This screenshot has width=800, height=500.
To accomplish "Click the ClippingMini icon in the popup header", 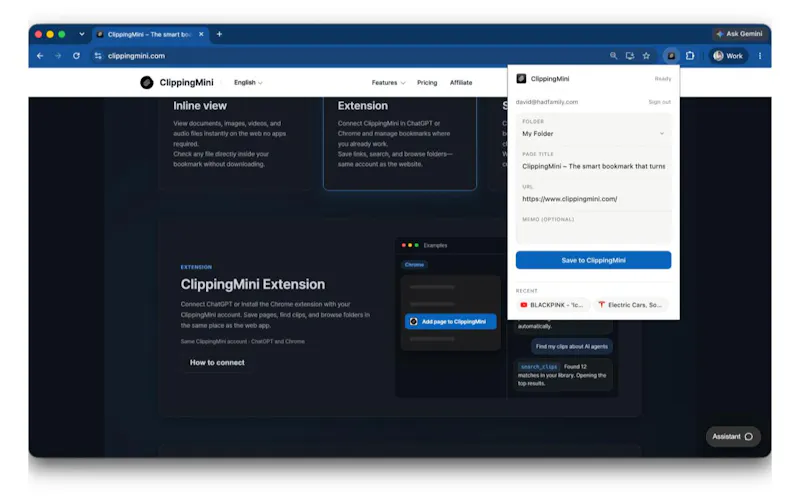I will tap(521, 79).
